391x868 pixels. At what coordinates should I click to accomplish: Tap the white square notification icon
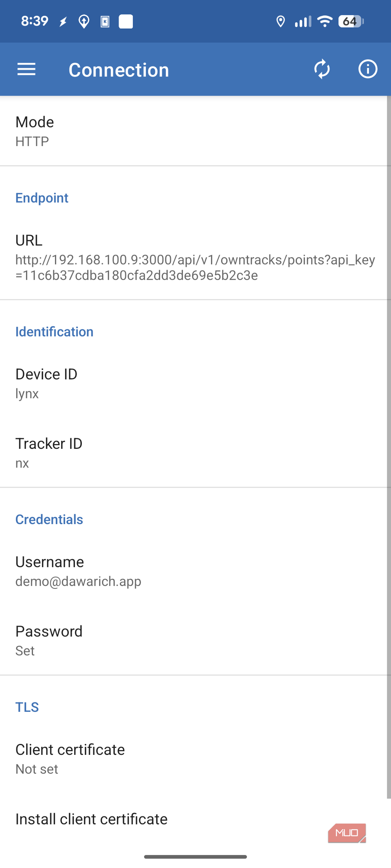pyautogui.click(x=126, y=22)
